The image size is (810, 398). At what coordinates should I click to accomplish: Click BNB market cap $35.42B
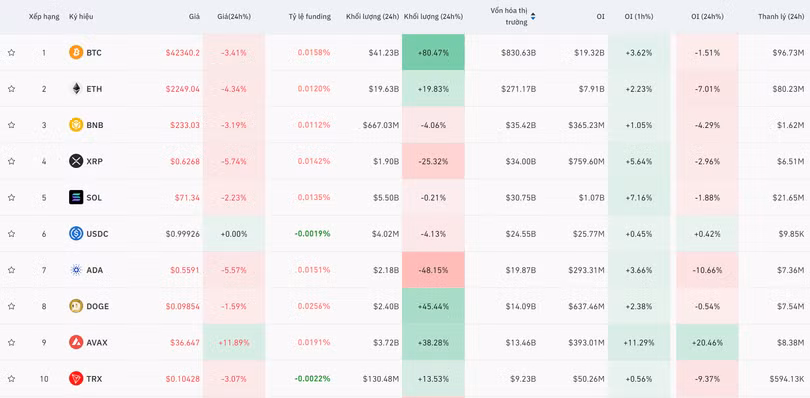point(520,125)
